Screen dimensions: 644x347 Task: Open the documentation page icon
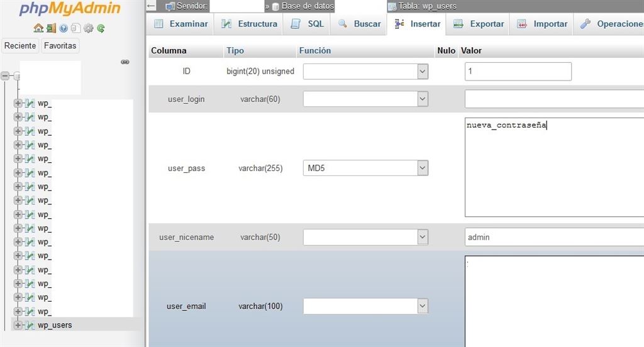75,28
